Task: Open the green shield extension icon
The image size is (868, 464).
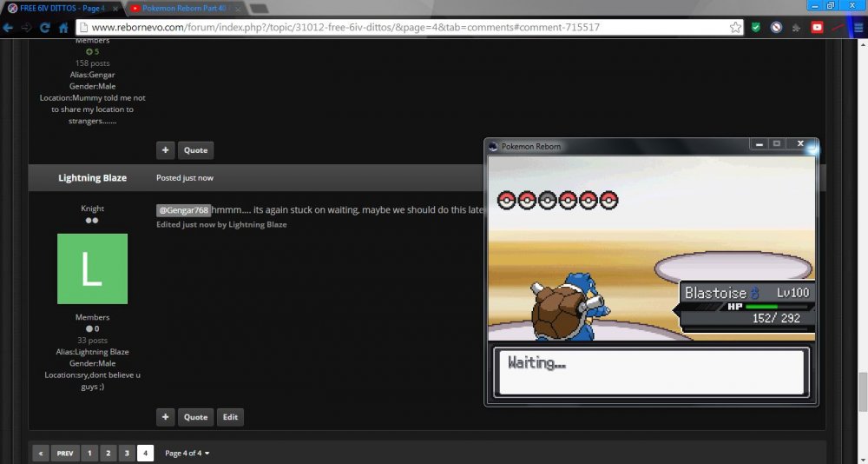Action: point(756,27)
